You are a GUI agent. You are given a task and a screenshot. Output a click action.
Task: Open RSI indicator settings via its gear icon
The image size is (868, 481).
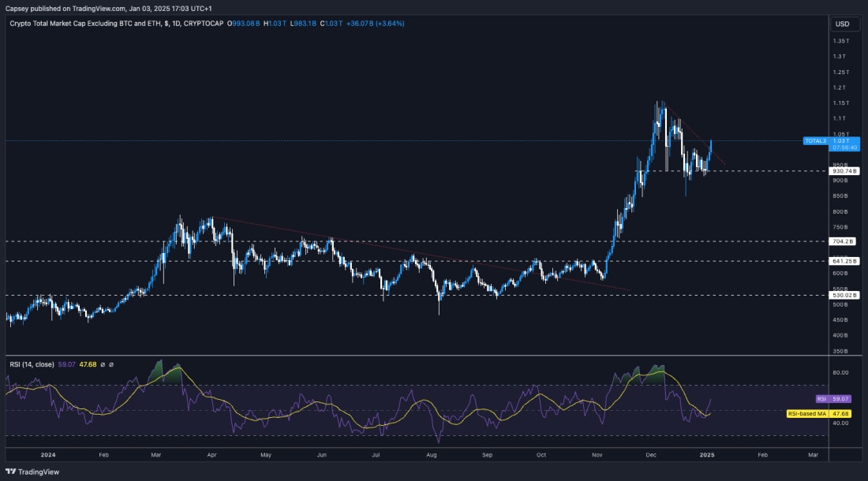click(x=111, y=364)
